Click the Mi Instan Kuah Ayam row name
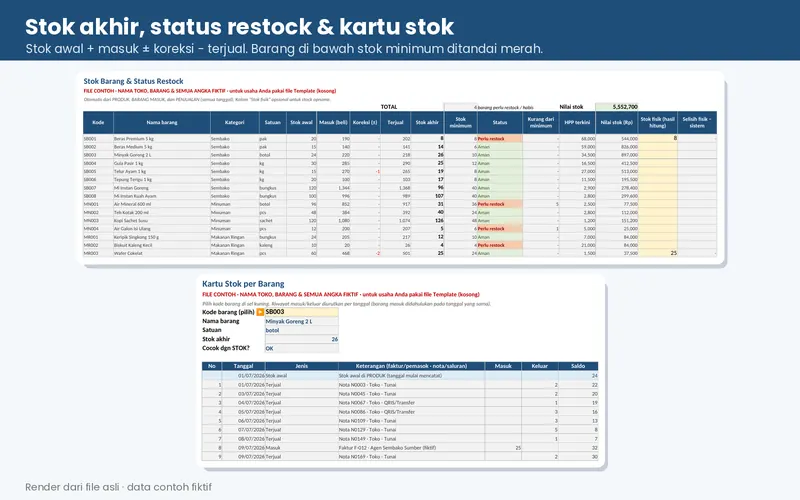The width and height of the screenshot is (800, 500). click(135, 196)
